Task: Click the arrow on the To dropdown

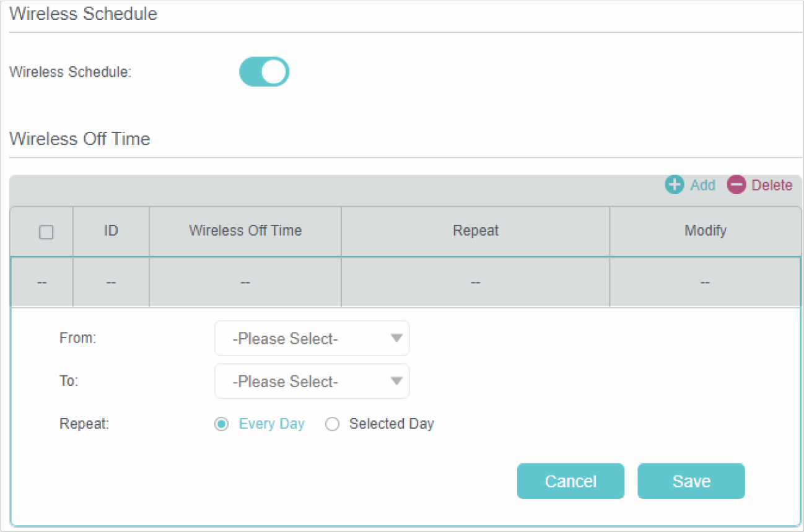Action: pos(396,381)
